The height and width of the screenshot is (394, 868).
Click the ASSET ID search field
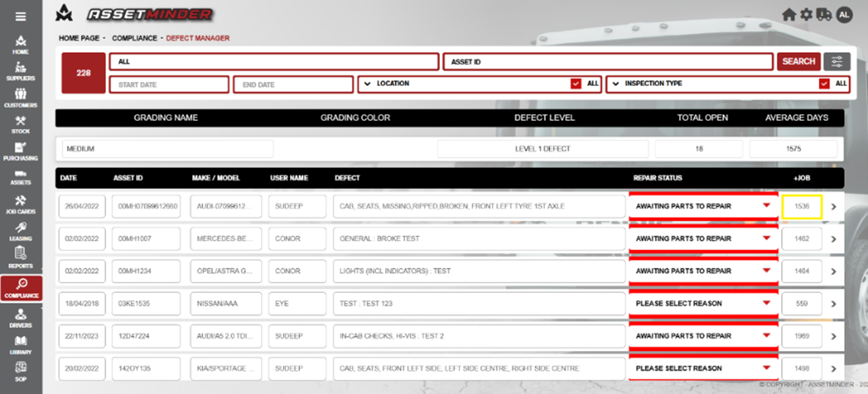pos(608,62)
